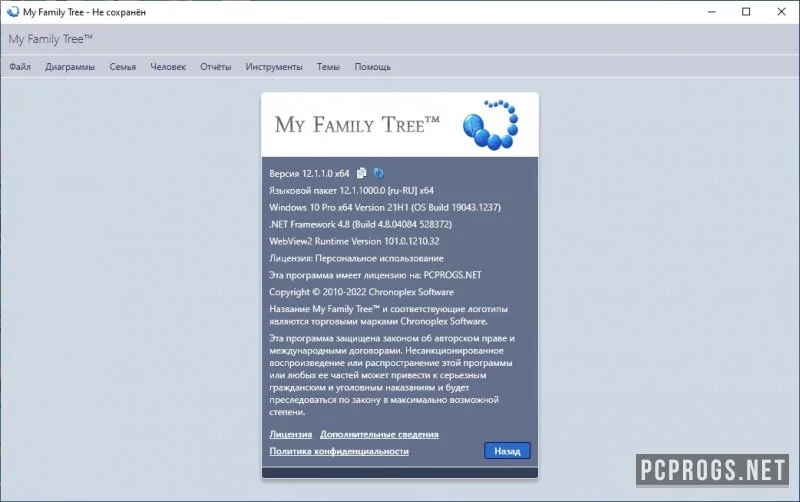The height and width of the screenshot is (502, 800).
Task: Click the My Family Tree title bar icon
Action: tap(13, 12)
